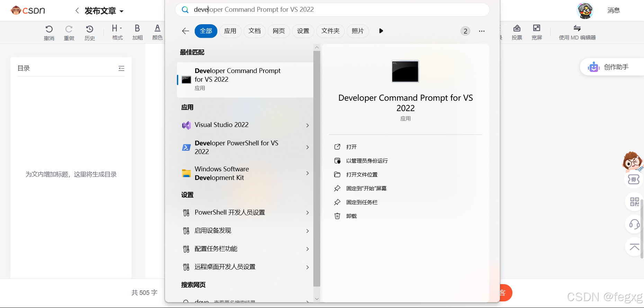Click the coupon (券) icon on right sidebar
Viewport: 644px width, 308px height.
point(634,180)
